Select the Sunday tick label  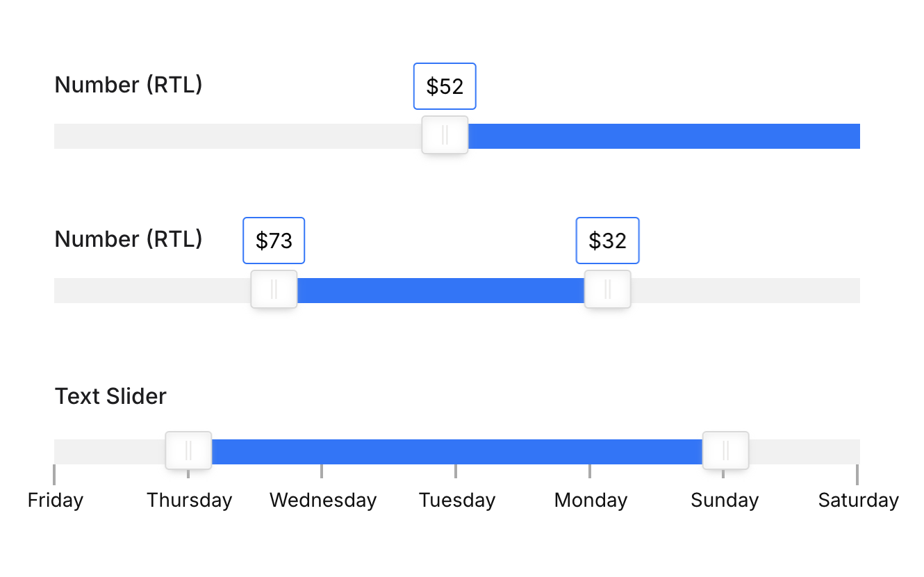725,500
